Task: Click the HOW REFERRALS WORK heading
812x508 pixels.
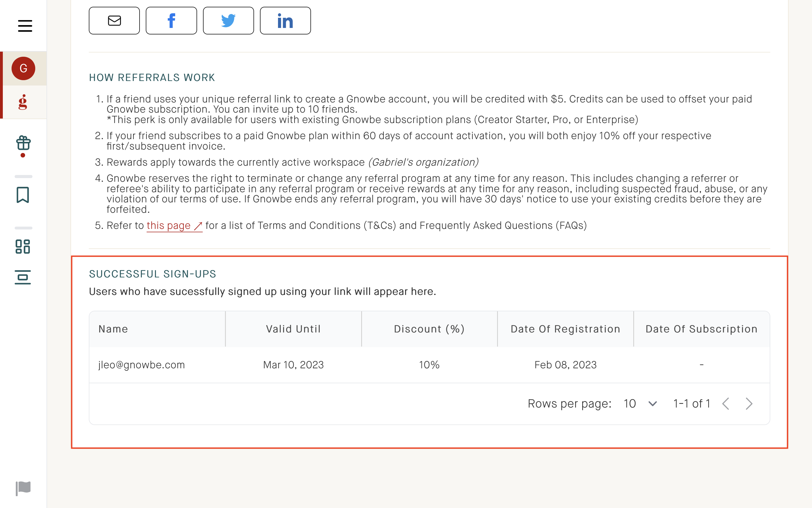Action: 152,78
